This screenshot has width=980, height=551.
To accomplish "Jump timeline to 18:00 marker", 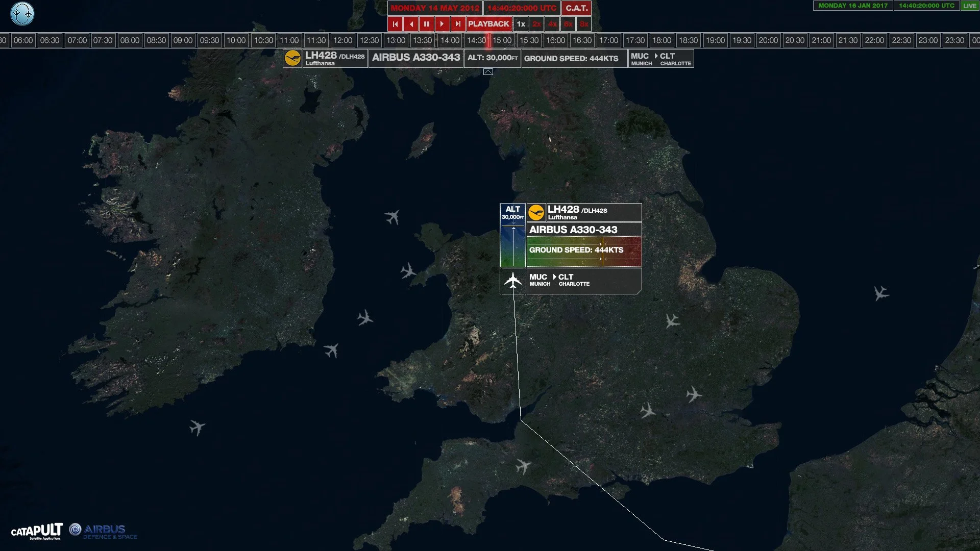I will (661, 40).
